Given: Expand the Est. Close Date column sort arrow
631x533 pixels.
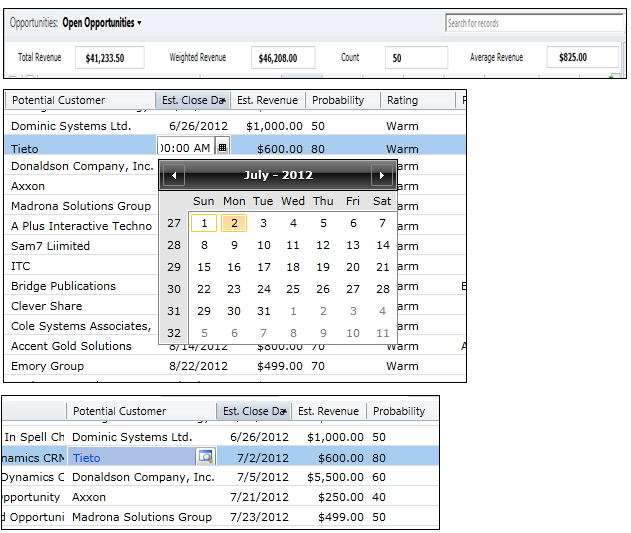Looking at the screenshot, I should pos(226,101).
